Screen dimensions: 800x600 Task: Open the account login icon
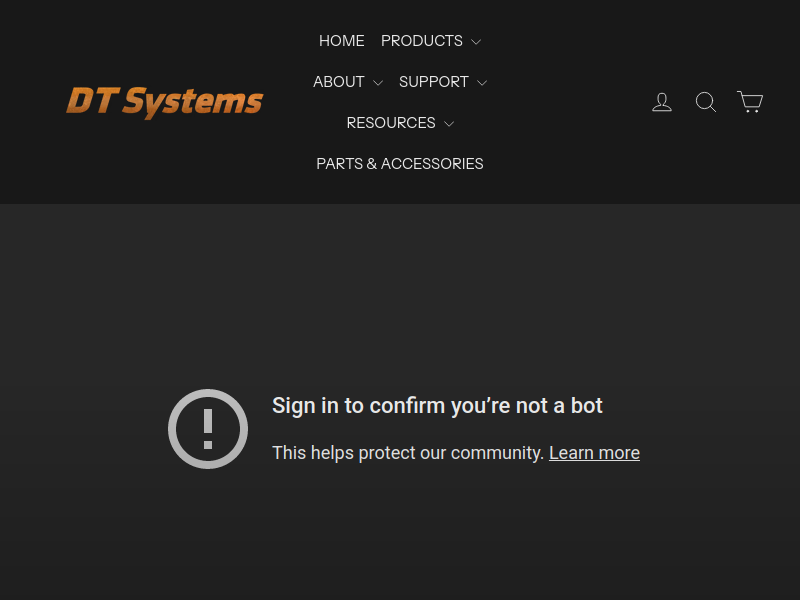coord(662,102)
